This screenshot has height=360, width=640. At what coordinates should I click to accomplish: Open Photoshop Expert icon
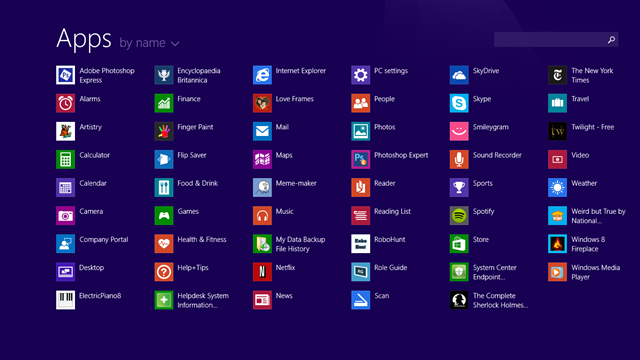(x=360, y=160)
